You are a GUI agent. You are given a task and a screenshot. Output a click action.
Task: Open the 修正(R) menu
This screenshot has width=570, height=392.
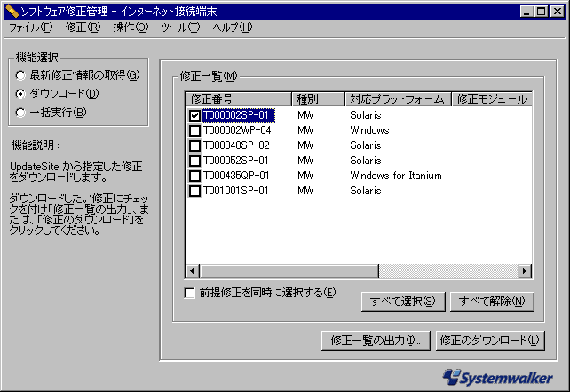pos(83,27)
